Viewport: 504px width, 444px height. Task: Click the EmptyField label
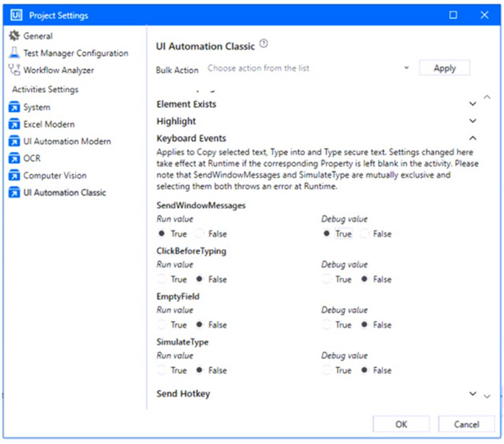point(178,296)
